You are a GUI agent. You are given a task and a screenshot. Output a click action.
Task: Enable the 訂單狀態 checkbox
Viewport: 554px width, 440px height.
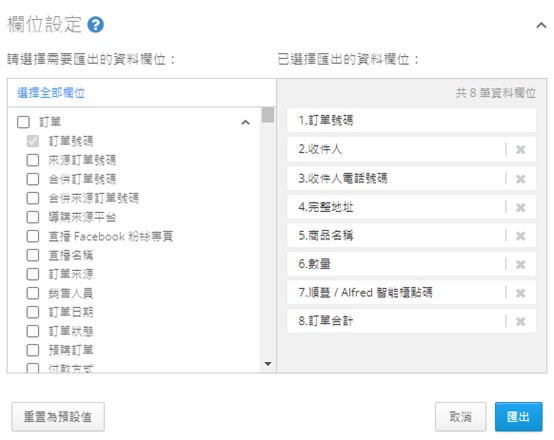point(33,331)
